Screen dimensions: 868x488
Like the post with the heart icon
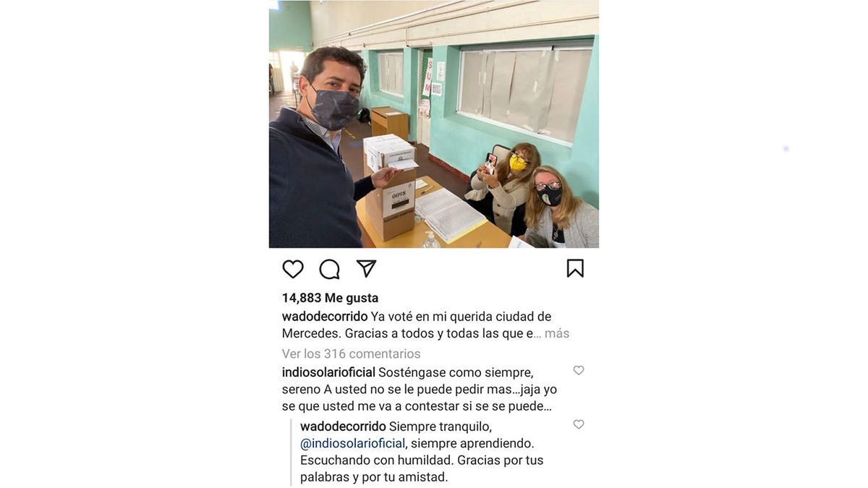pos(293,269)
